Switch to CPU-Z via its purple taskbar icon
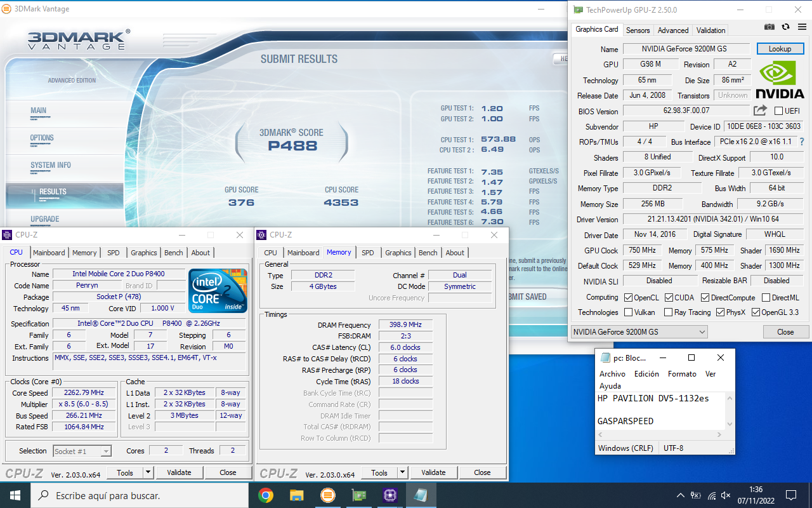The height and width of the screenshot is (508, 812). [390, 495]
